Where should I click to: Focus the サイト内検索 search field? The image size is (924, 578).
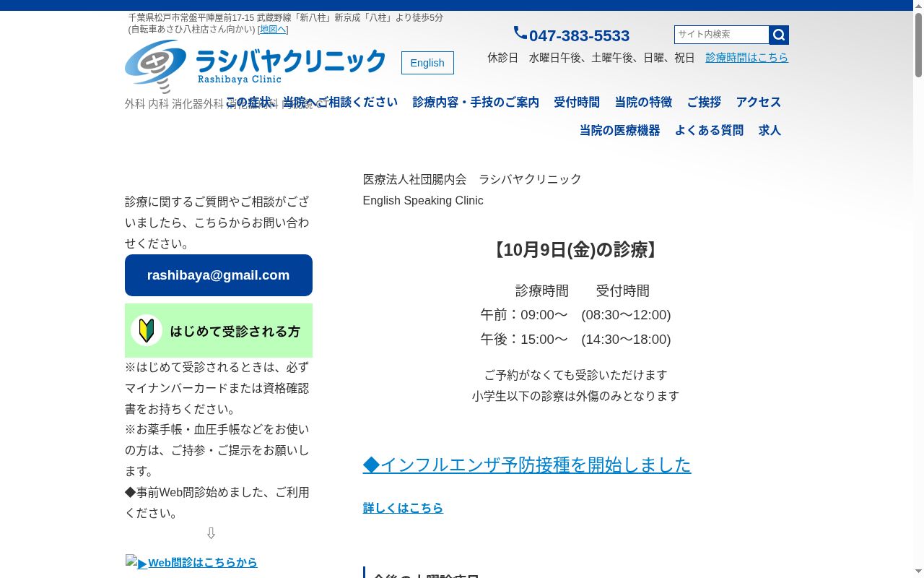click(722, 35)
